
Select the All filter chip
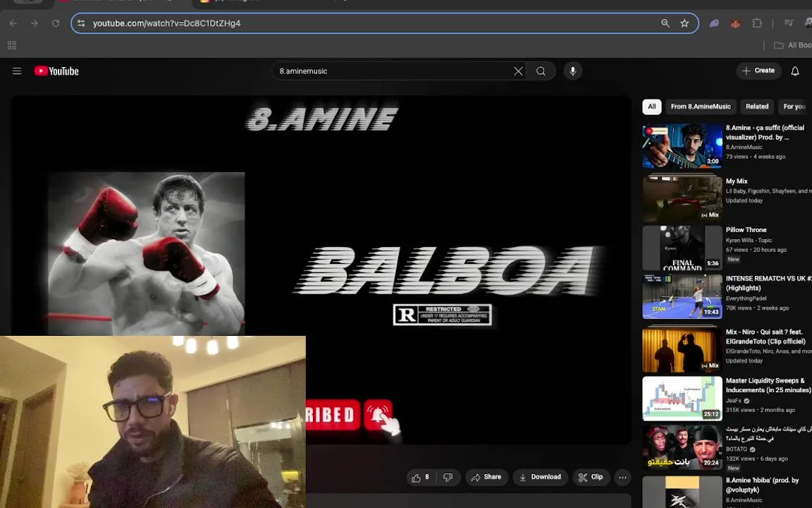652,107
